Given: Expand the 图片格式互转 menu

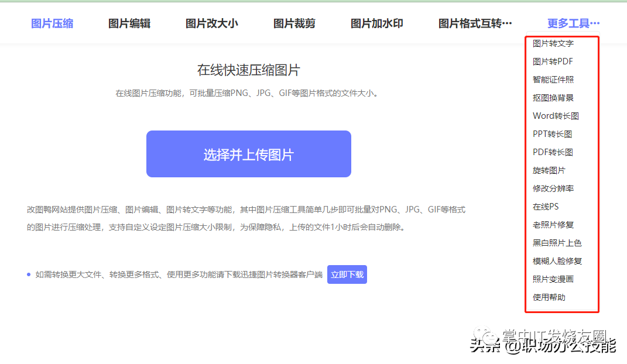Looking at the screenshot, I should click(475, 23).
